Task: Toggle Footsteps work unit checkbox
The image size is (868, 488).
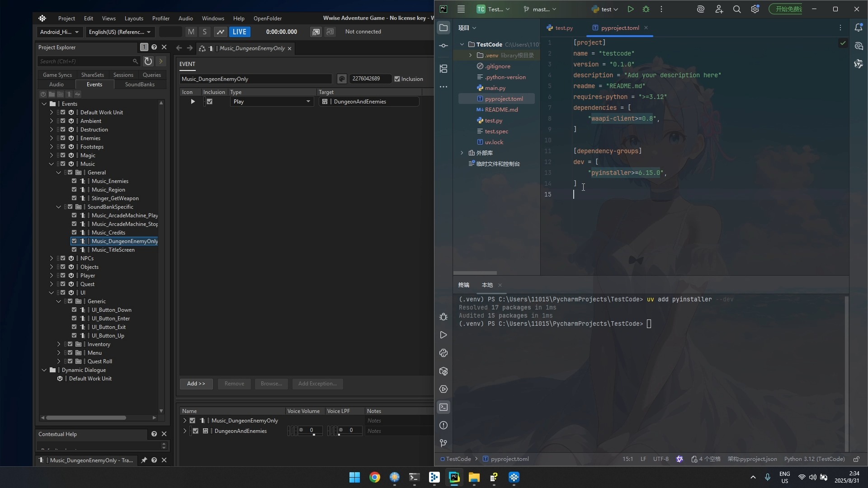Action: 63,146
